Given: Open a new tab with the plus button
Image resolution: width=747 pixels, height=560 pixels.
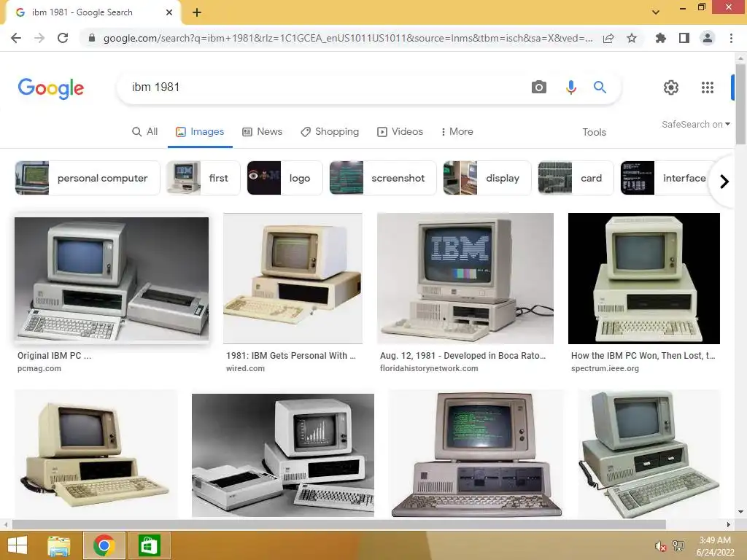Looking at the screenshot, I should pos(197,12).
